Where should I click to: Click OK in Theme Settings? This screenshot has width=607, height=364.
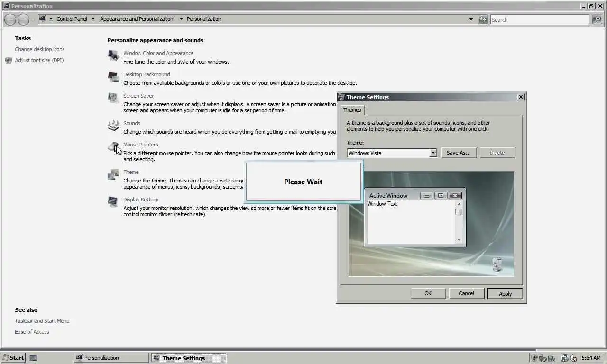[x=428, y=293]
